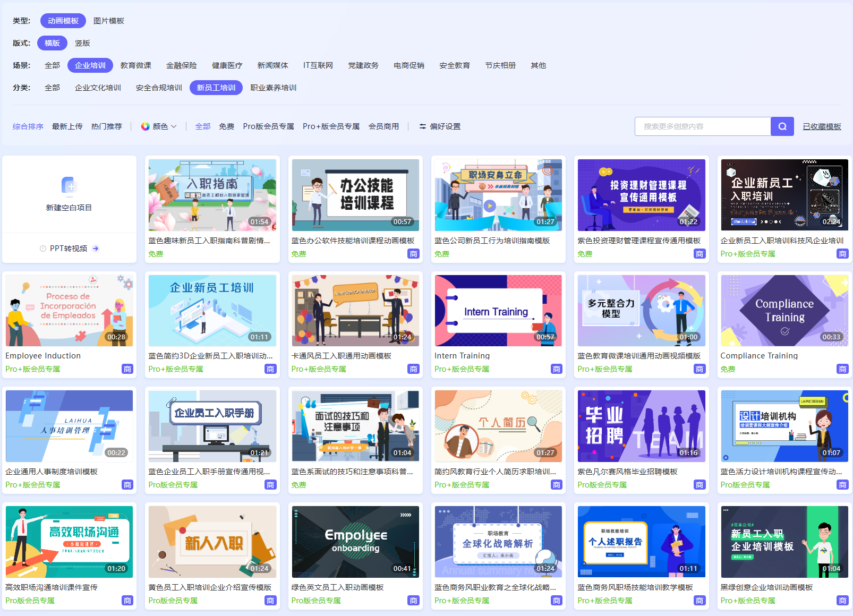Screen dimensions: 853x616
Task: Open Pro版会员专属 filter option
Action: (268, 126)
